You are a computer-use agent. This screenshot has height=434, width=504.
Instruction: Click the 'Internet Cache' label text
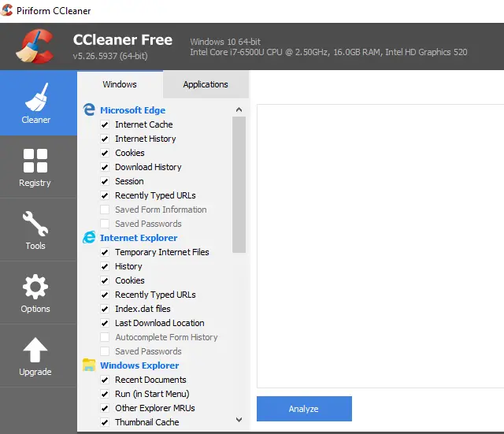coord(144,124)
